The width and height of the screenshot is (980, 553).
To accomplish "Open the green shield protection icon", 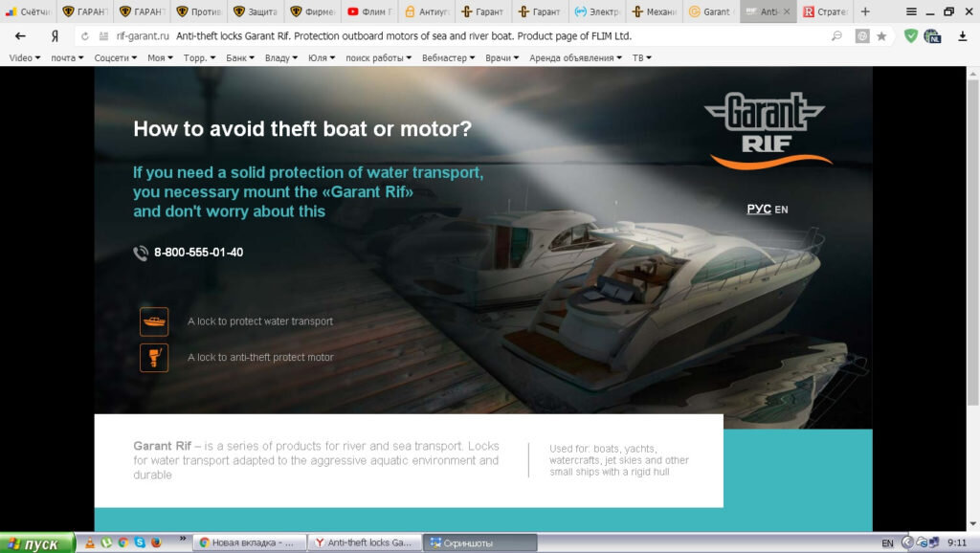I will pos(911,36).
